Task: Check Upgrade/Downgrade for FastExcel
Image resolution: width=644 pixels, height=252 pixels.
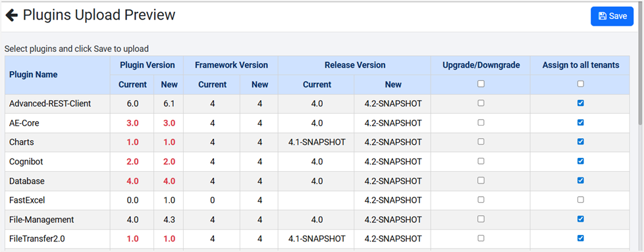Action: pyautogui.click(x=481, y=200)
